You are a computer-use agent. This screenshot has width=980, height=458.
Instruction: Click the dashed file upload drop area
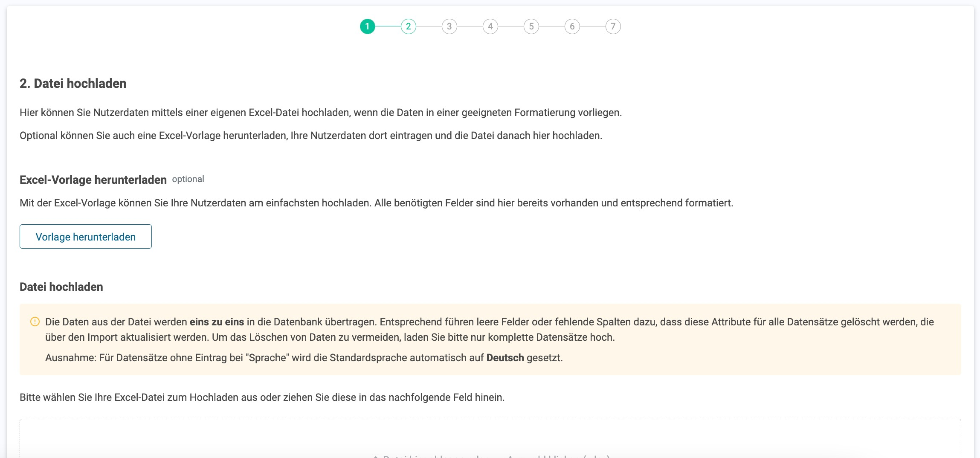click(x=490, y=439)
